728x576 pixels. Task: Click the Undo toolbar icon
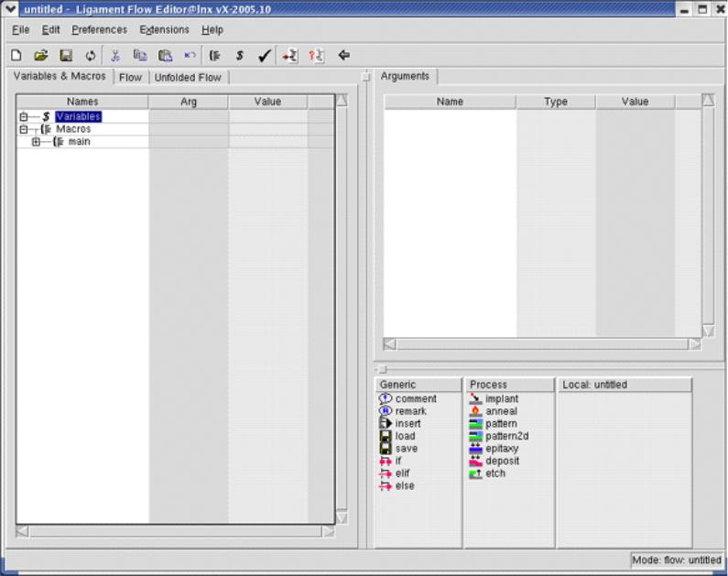[x=190, y=55]
